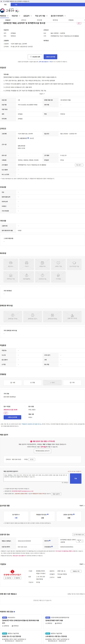Image resolution: width=85 pixels, height=644 pixels.
Task: Select the 기숙사 welfare icon
Action: coord(27,264)
